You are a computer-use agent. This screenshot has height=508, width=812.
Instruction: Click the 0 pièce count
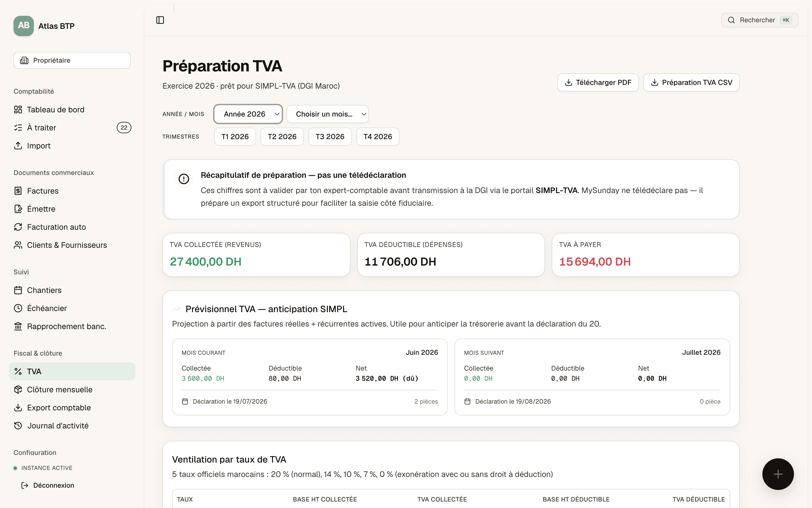pyautogui.click(x=710, y=402)
